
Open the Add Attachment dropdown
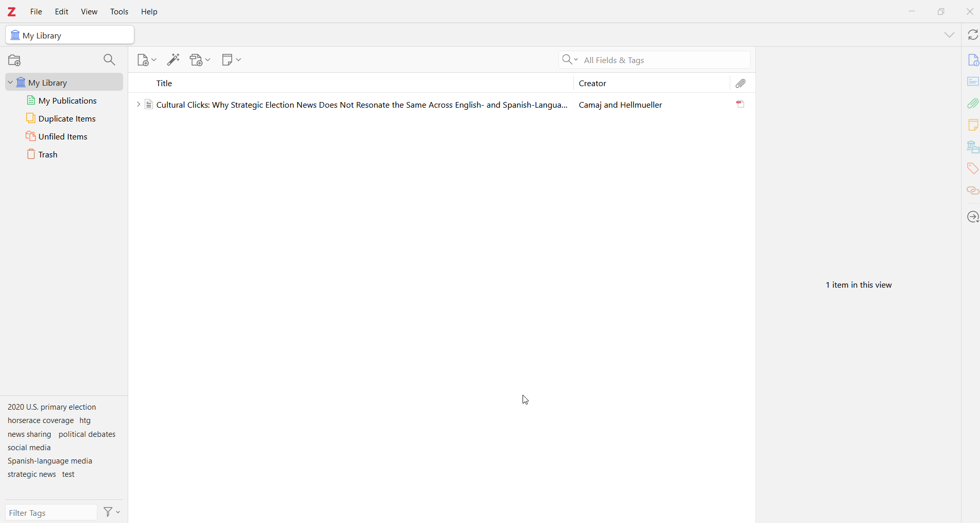200,61
